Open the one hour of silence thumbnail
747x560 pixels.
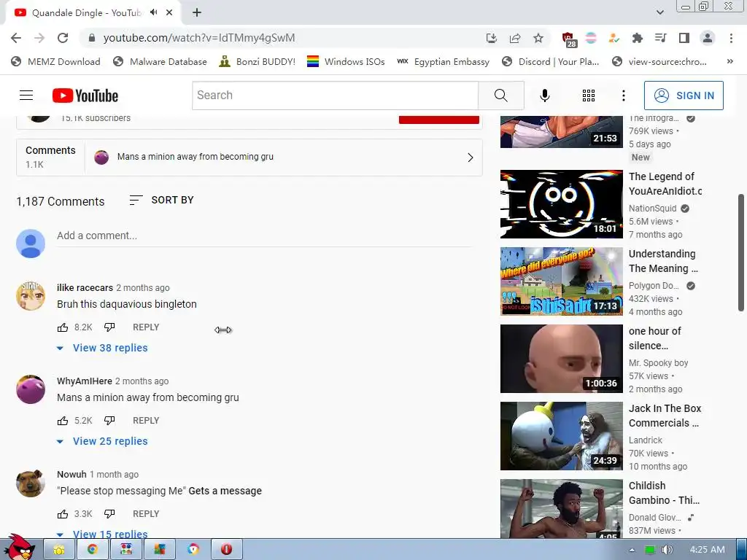pyautogui.click(x=561, y=359)
